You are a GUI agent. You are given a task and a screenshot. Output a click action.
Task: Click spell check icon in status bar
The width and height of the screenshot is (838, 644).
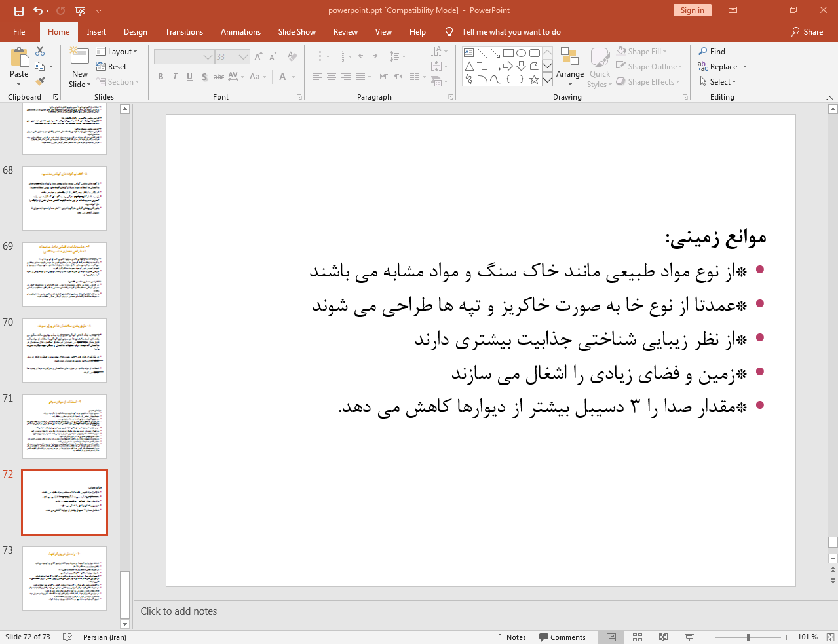click(67, 637)
